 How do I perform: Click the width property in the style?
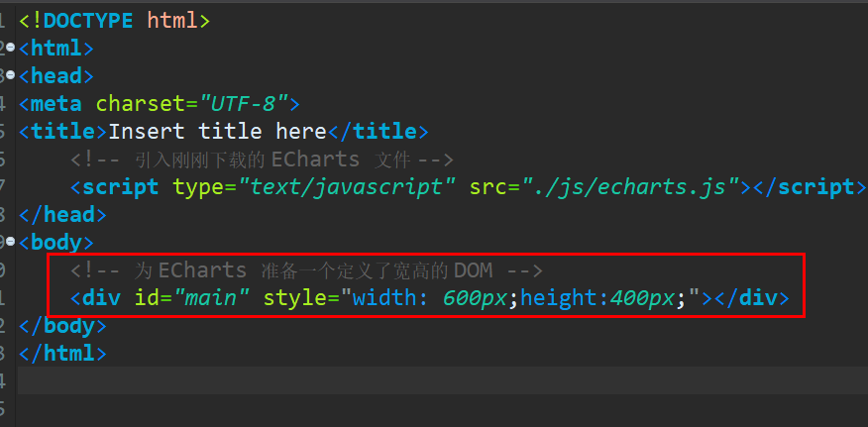[x=391, y=298]
